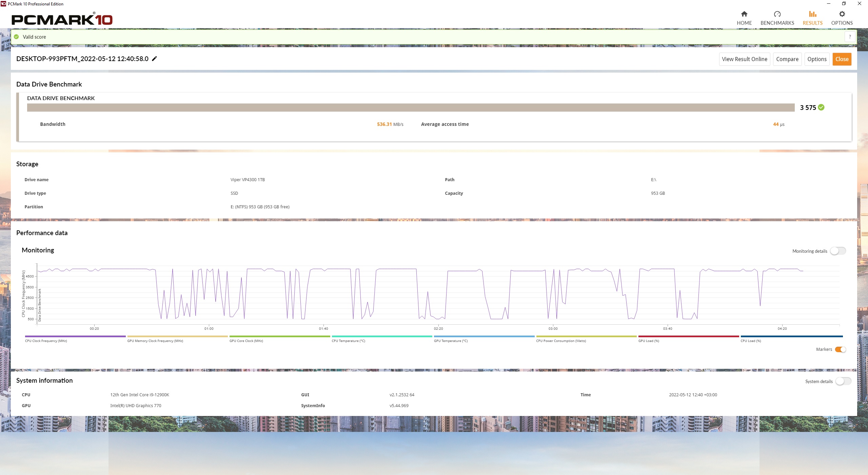Screen dimensions: 868x475
Task: Go to the HOME tab label
Action: [x=744, y=23]
